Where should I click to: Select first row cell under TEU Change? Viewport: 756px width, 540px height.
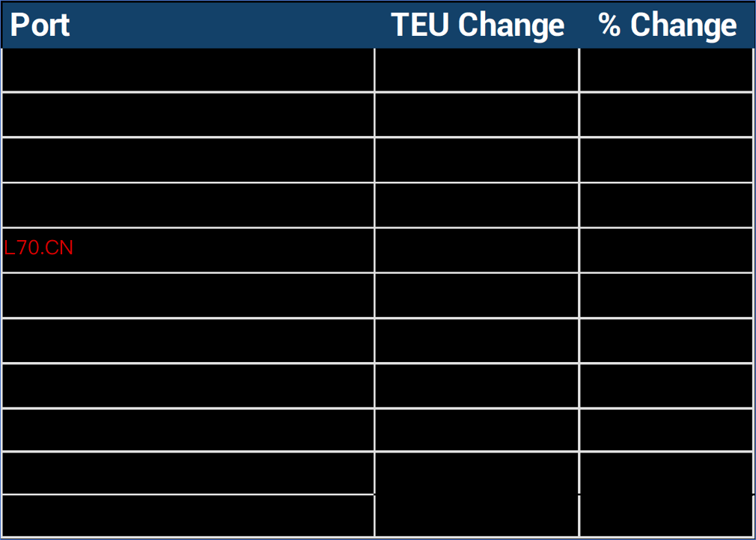(477, 70)
